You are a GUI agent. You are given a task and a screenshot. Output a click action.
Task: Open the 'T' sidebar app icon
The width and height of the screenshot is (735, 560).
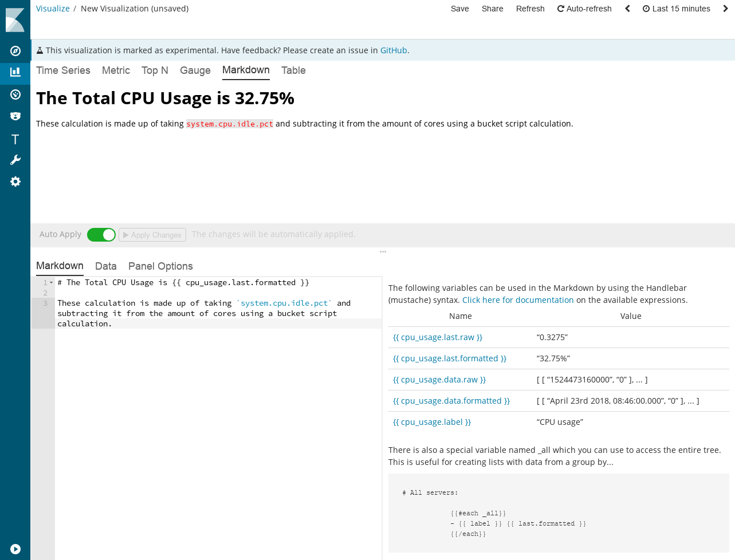[14, 139]
